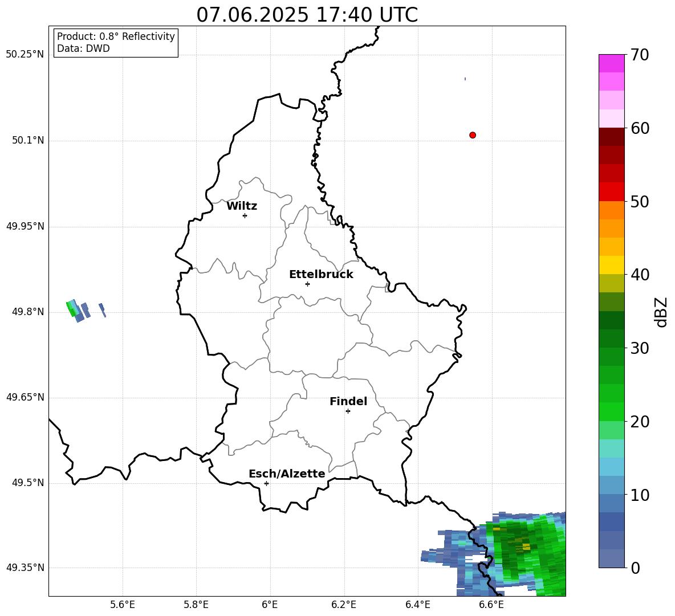Click the 49.5°N latitude label
675x616 pixels.
pos(28,483)
